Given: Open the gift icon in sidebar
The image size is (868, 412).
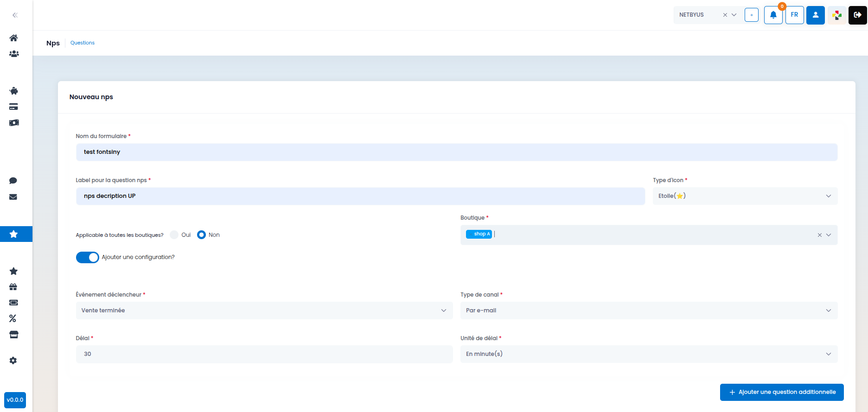Looking at the screenshot, I should (13, 287).
